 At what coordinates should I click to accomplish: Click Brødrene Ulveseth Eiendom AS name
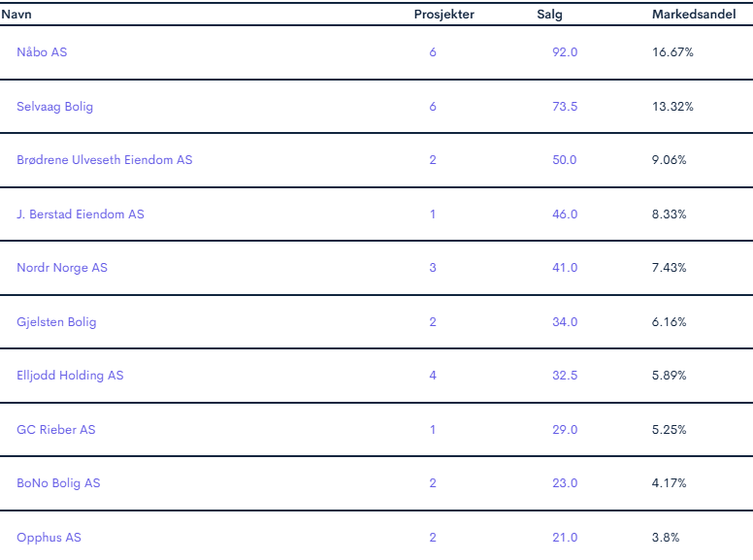[x=104, y=160]
